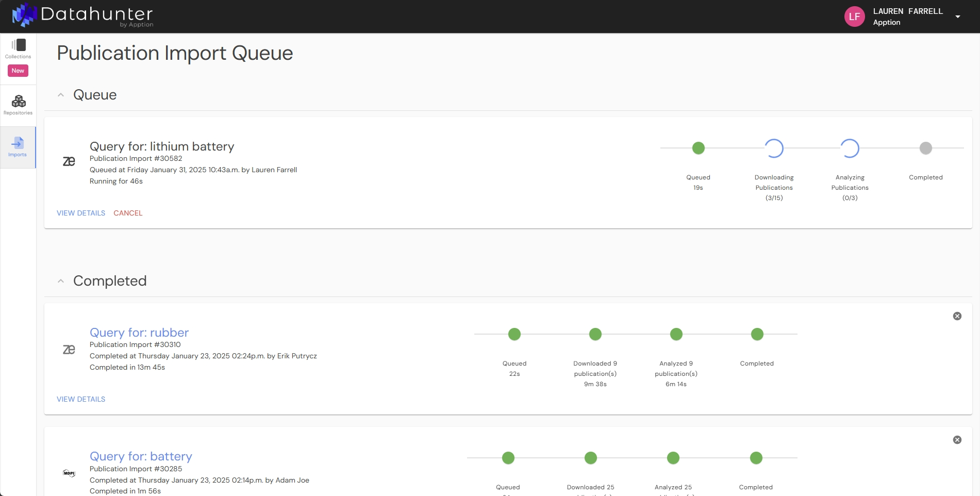980x496 pixels.
Task: Click the green Queued step of lithium battery
Action: coord(698,148)
